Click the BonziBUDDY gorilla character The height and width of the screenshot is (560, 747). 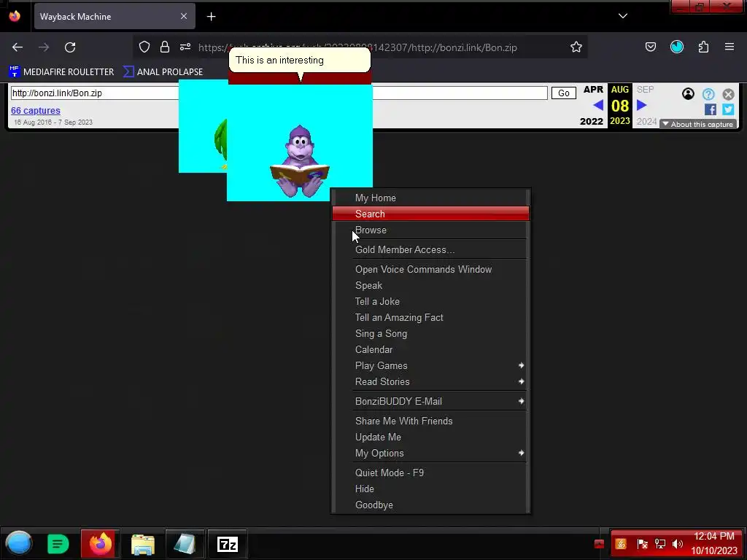tap(300, 161)
